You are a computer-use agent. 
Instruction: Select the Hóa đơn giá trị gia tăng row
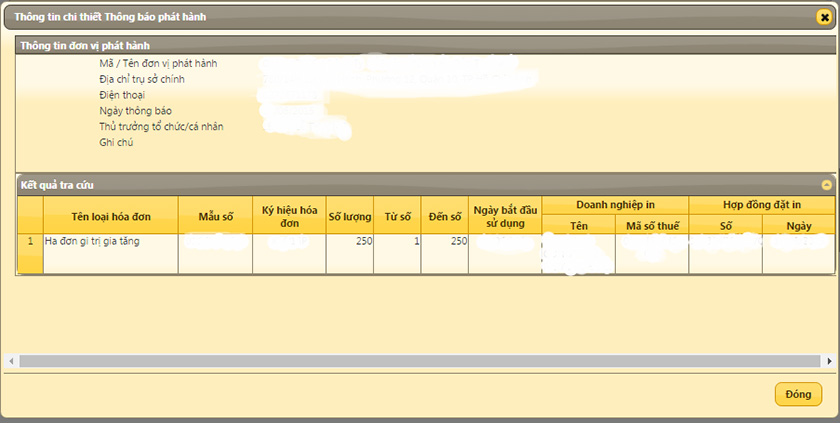pyautogui.click(x=110, y=242)
